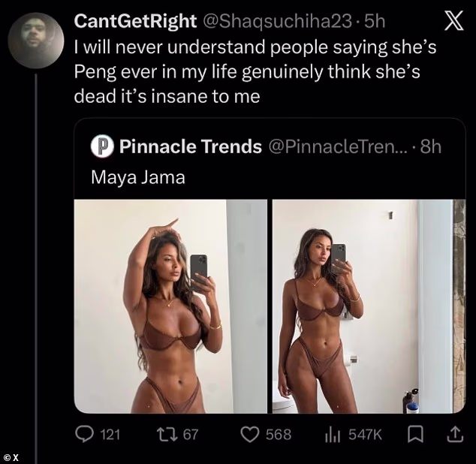Enlarge the right photo in the quoted tweet

click(x=369, y=306)
